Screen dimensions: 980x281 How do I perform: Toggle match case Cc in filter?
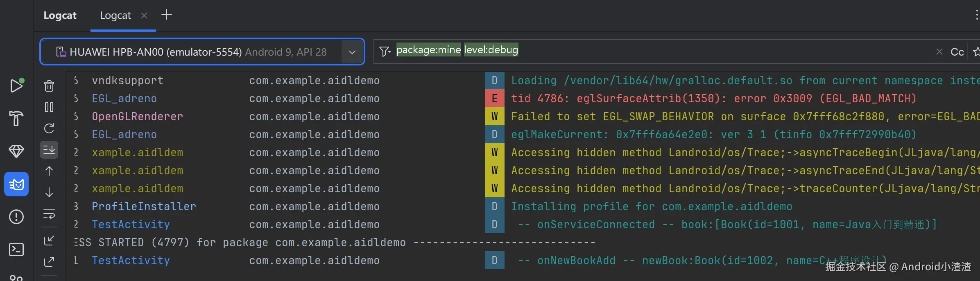point(957,52)
